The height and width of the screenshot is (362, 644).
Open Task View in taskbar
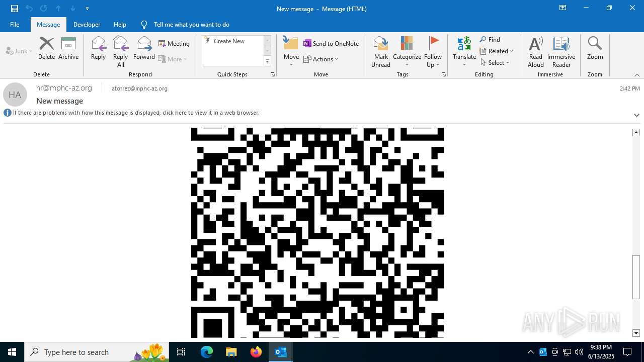(181, 352)
